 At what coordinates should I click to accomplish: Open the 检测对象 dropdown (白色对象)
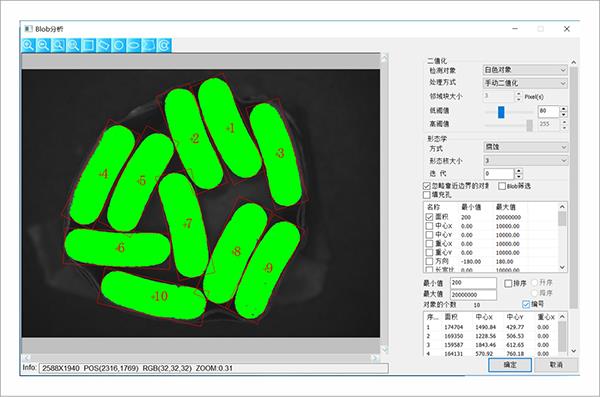pos(525,70)
